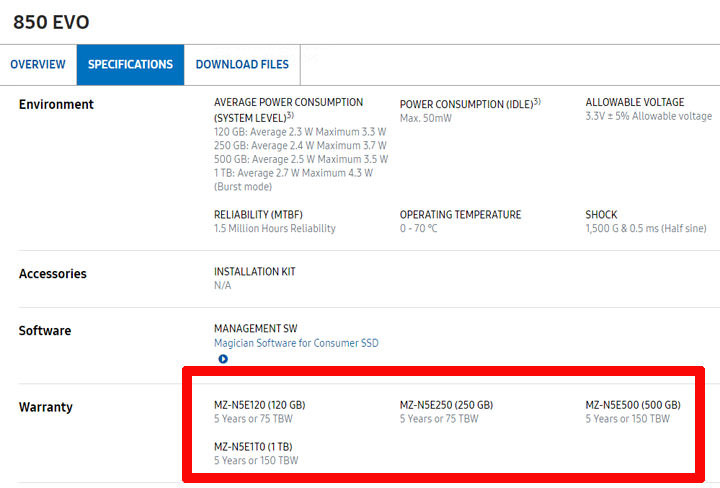This screenshot has height=488, width=720.
Task: Select the 850 EVO page title
Action: pyautogui.click(x=51, y=22)
